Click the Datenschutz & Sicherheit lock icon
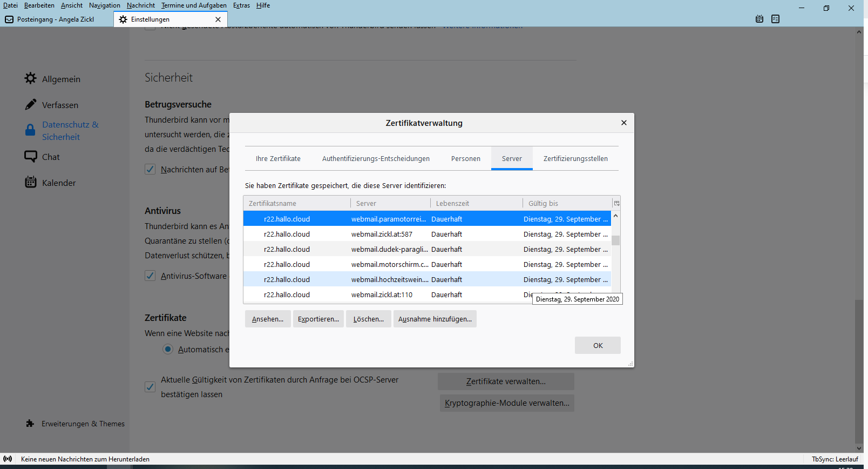 point(31,130)
